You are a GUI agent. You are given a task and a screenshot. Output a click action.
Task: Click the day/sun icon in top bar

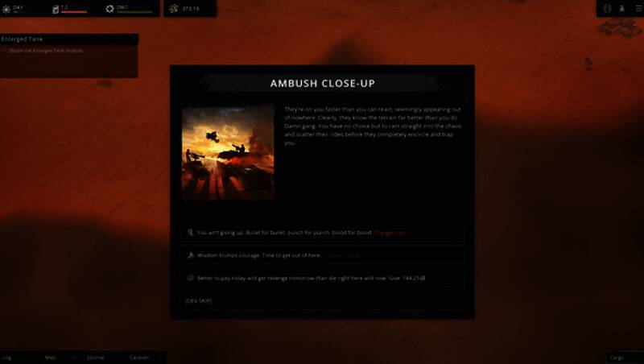6,9
